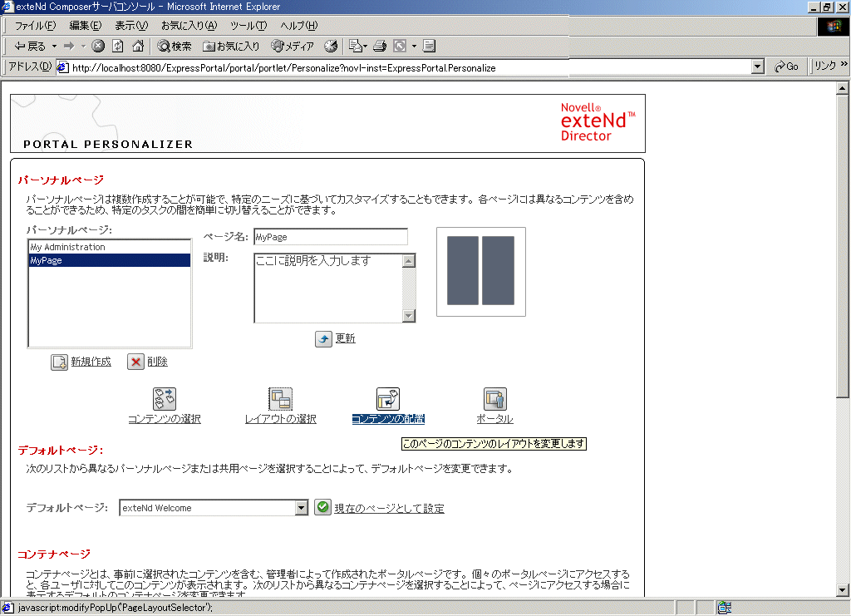Image resolution: width=851 pixels, height=616 pixels.
Task: Click the 現在のページとして設定 link
Action: click(x=389, y=509)
